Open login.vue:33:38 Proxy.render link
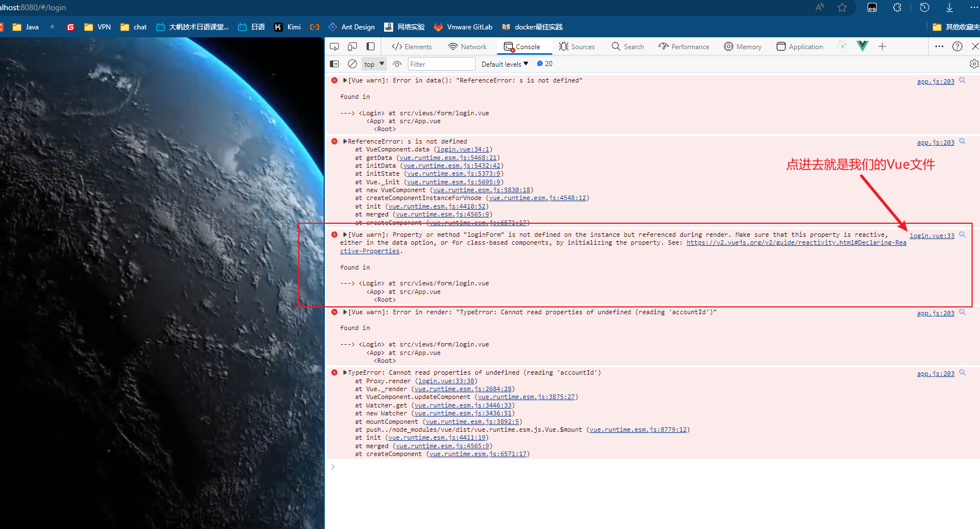The image size is (980, 529). click(x=446, y=381)
